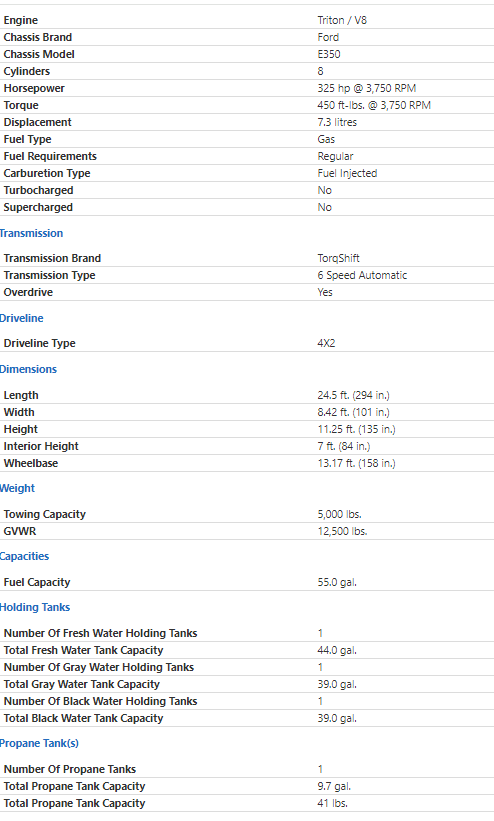Click the Driveline Type 4X2 value

[326, 343]
